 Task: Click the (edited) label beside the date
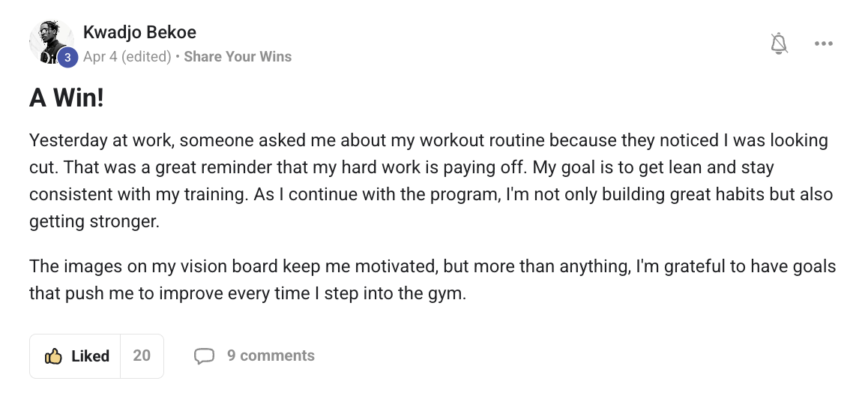click(146, 56)
